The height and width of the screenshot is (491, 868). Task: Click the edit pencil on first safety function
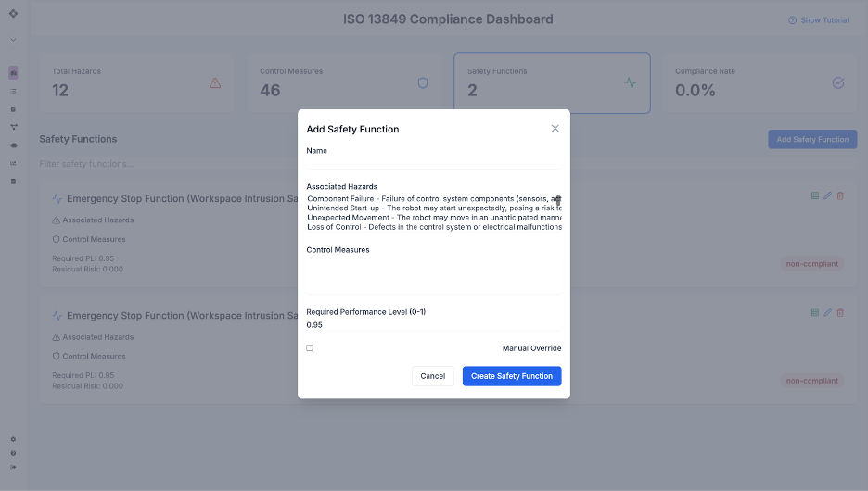tap(827, 195)
